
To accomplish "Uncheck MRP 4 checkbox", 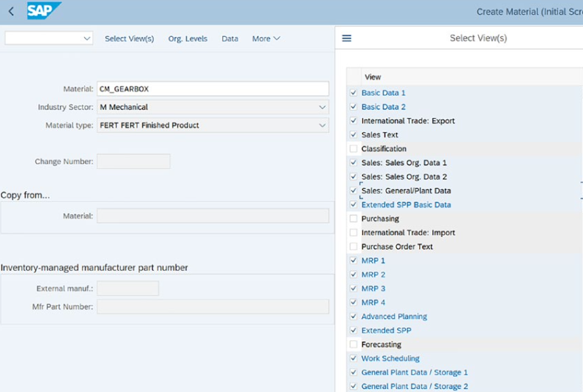I will point(353,303).
